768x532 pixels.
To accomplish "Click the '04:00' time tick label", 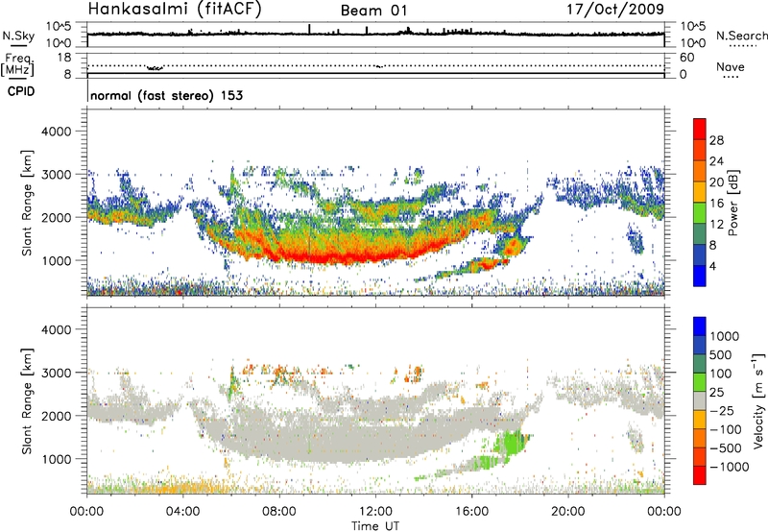I will [x=182, y=512].
